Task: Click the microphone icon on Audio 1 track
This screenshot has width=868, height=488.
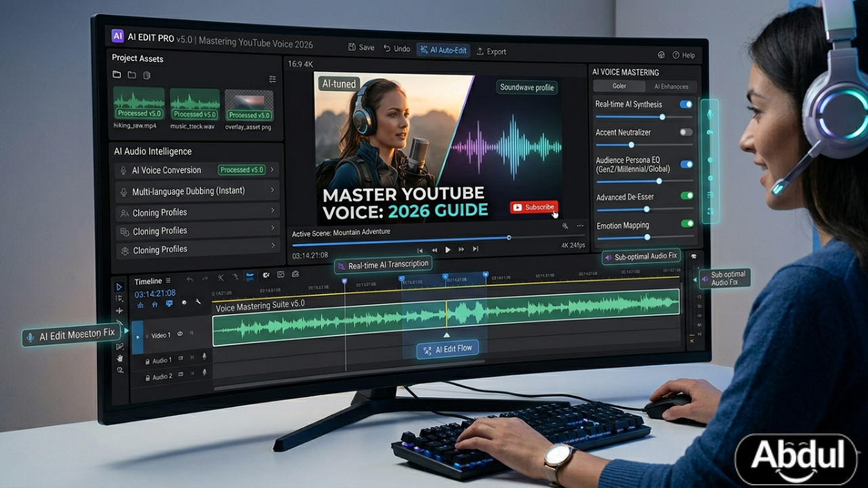Action: coord(204,356)
